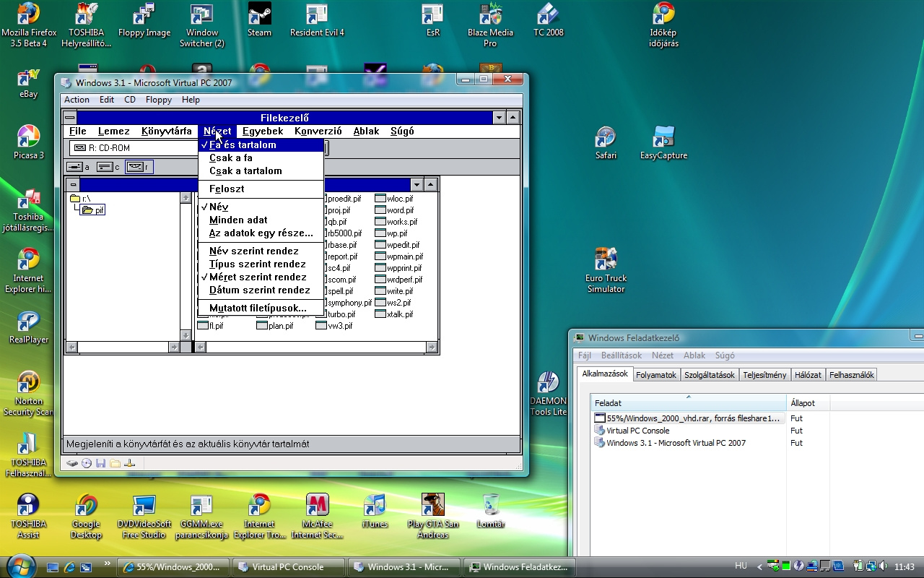Viewport: 924px width, 578px height.
Task: Select wpmain.pif file
Action: [x=399, y=256]
